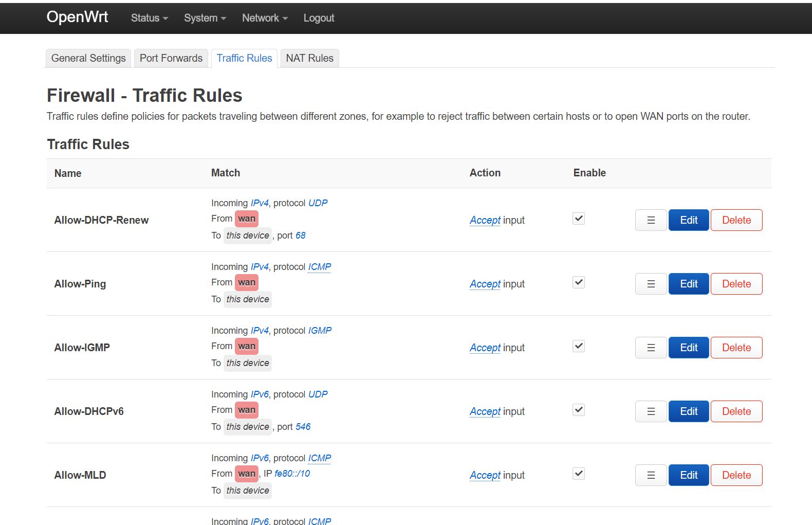Open the NAT Rules tab
Screen dimensions: 812x525
pyautogui.click(x=310, y=58)
